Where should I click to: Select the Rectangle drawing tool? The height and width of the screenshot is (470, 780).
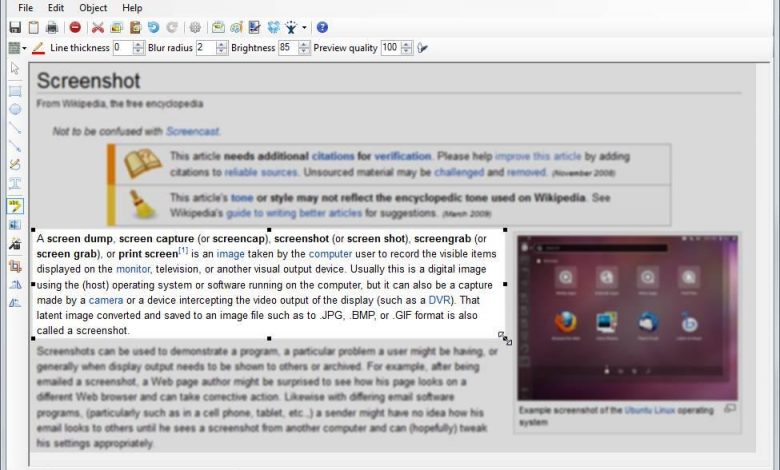click(x=15, y=91)
